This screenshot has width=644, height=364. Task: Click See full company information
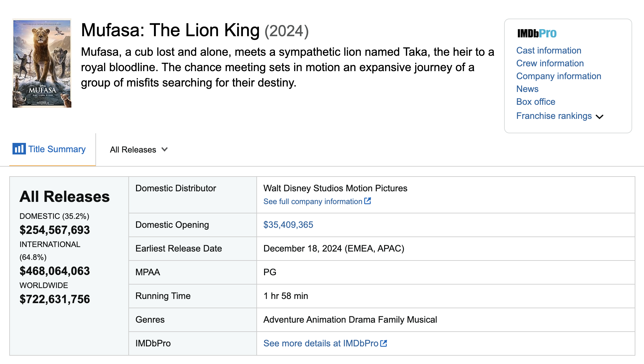pos(313,202)
